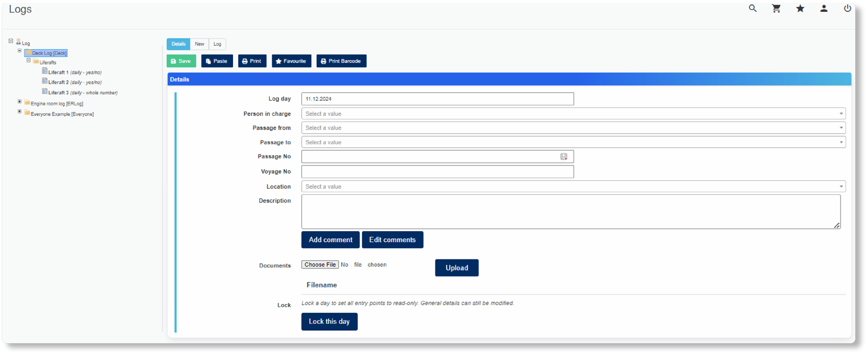The width and height of the screenshot is (868, 355).
Task: Open the shopping cart icon
Action: tap(776, 9)
